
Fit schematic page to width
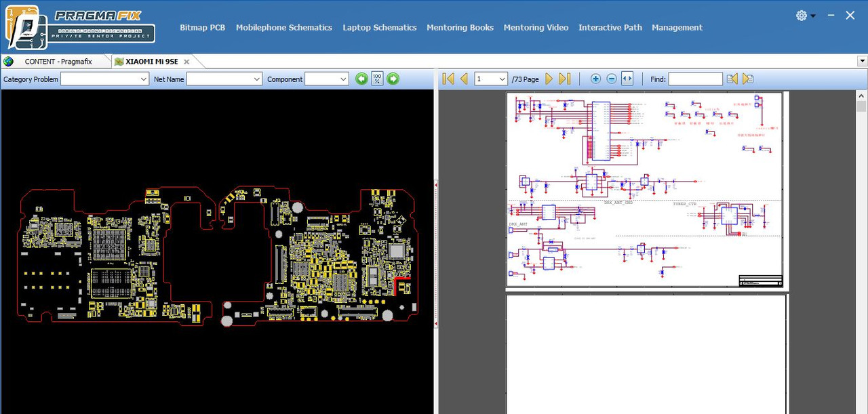click(x=627, y=79)
